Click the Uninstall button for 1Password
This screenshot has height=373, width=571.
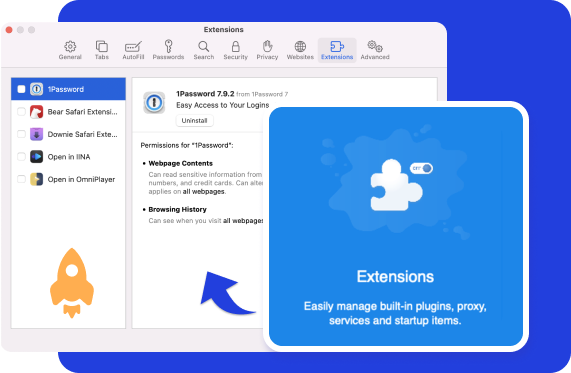(x=194, y=121)
